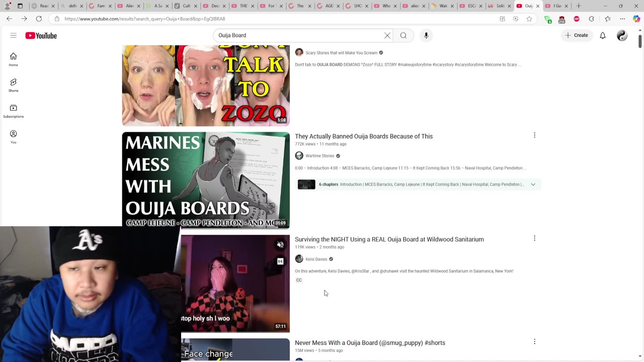Screen dimensions: 644x362
Task: Open the Marines Mess With Ouija Boards thumbnail
Action: pyautogui.click(x=206, y=180)
